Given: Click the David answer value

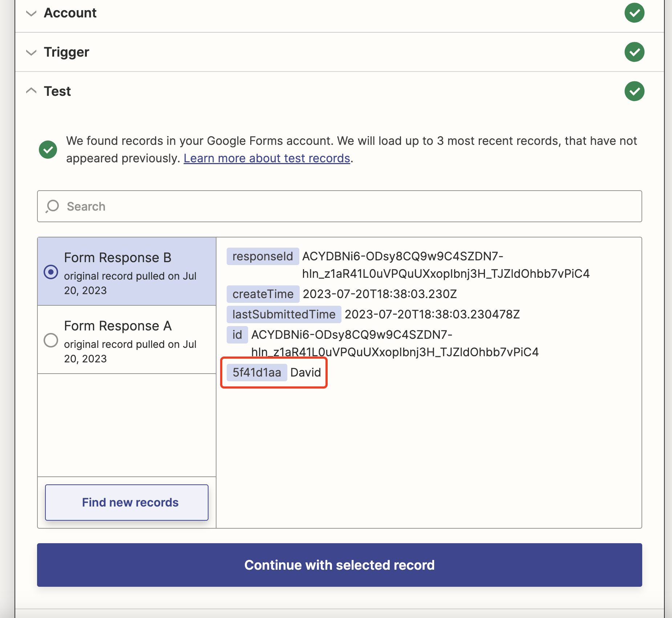Looking at the screenshot, I should 306,373.
